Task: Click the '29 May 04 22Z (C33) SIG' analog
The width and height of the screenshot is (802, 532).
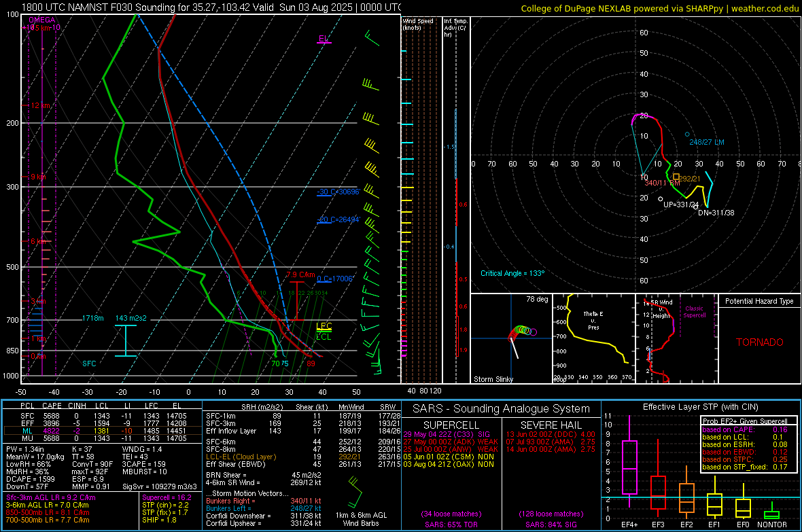Action: tap(447, 434)
